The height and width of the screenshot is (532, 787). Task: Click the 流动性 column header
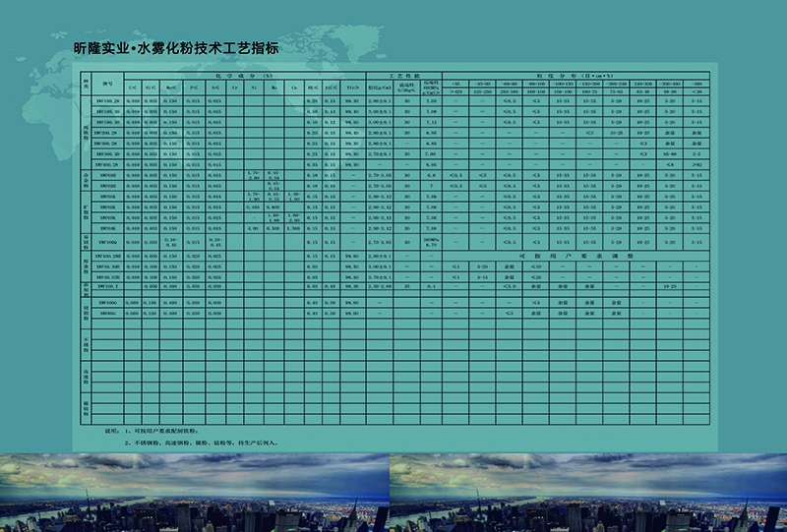[x=406, y=88]
